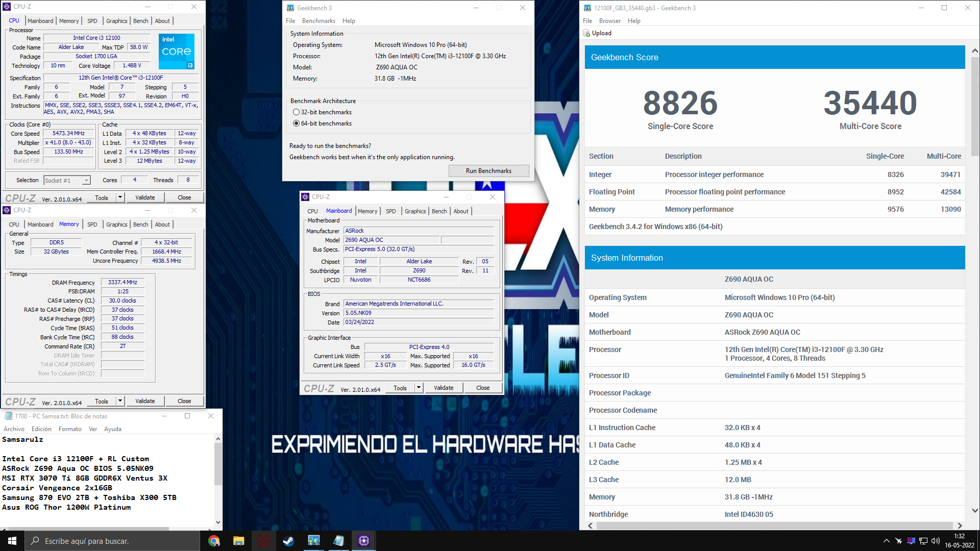The height and width of the screenshot is (551, 980).
Task: Open the network status tray icon
Action: point(923,541)
